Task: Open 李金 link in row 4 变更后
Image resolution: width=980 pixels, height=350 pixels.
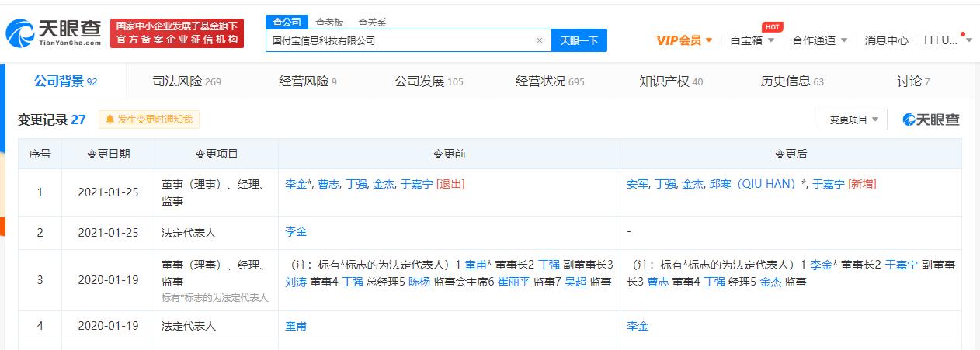Action: click(x=638, y=326)
